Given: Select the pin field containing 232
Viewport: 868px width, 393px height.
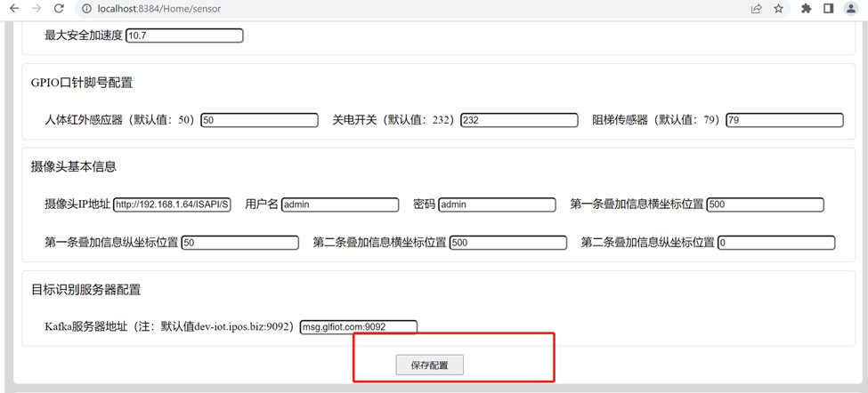Looking at the screenshot, I should point(518,120).
